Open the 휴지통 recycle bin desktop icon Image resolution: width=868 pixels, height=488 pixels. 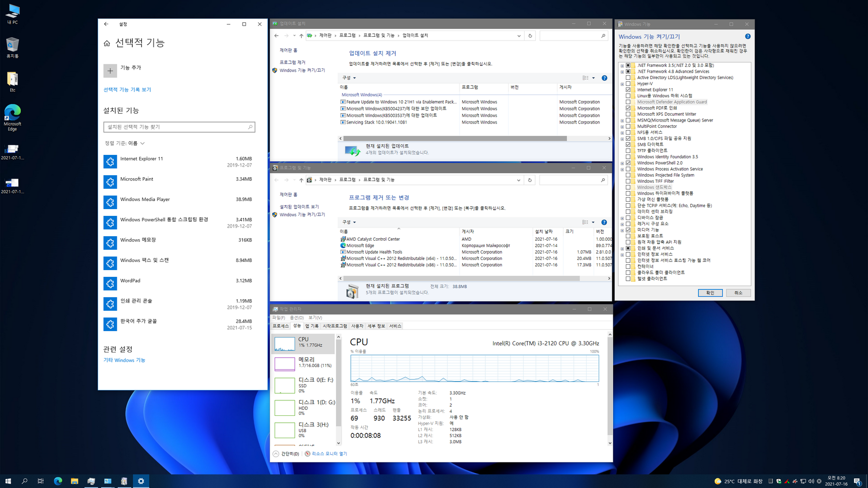click(x=12, y=48)
